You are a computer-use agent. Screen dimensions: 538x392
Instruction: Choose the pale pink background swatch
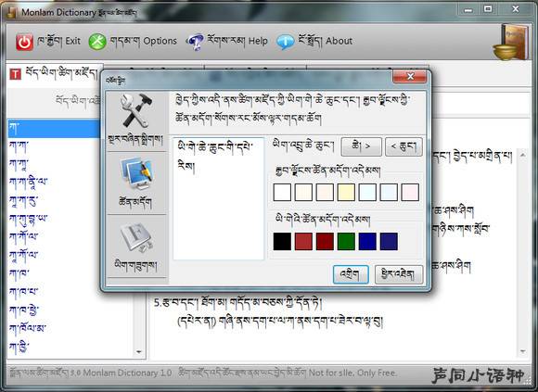coord(410,192)
